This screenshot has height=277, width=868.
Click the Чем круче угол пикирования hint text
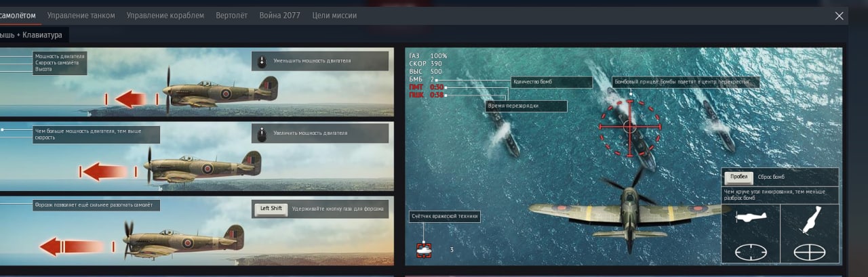click(780, 195)
